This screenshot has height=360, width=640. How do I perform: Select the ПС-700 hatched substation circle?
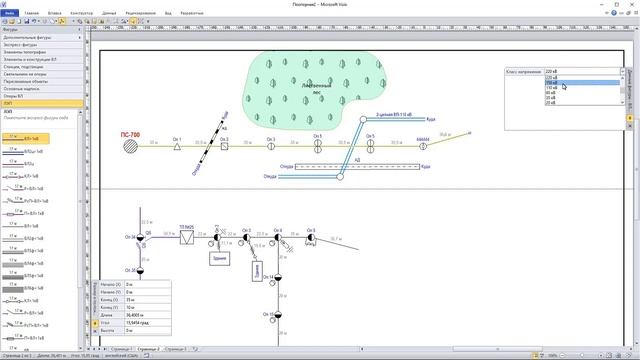131,146
